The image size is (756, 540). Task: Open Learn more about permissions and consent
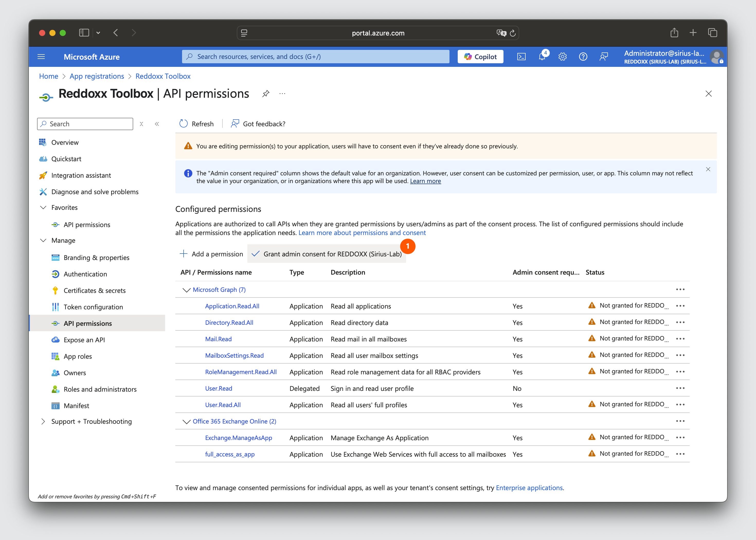(362, 233)
